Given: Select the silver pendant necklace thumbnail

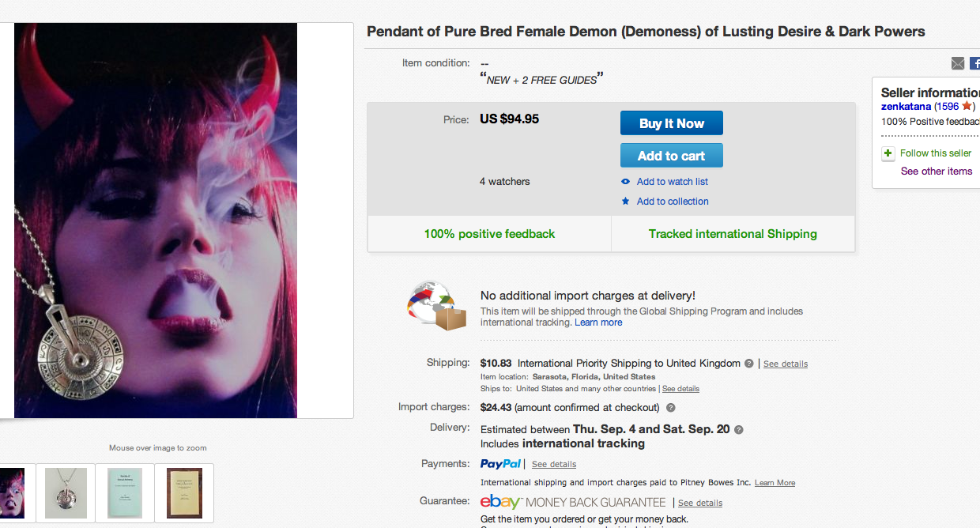Looking at the screenshot, I should (66, 493).
